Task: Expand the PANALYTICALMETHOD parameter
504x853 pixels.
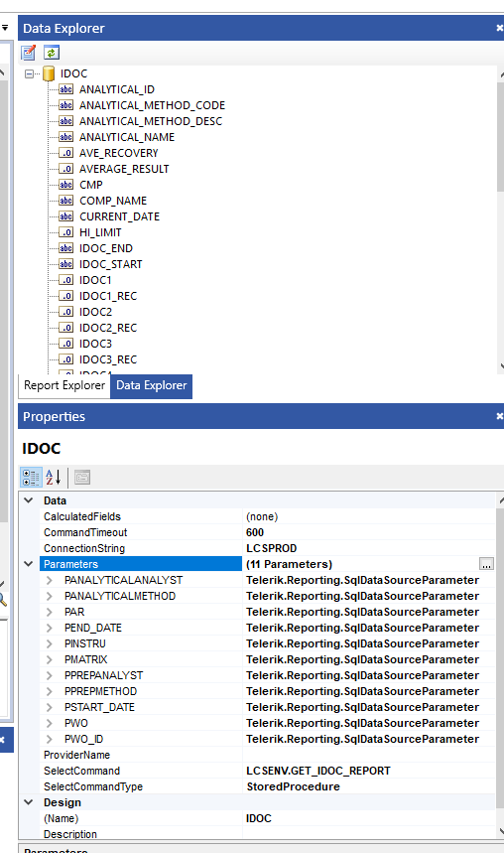Action: (50, 596)
